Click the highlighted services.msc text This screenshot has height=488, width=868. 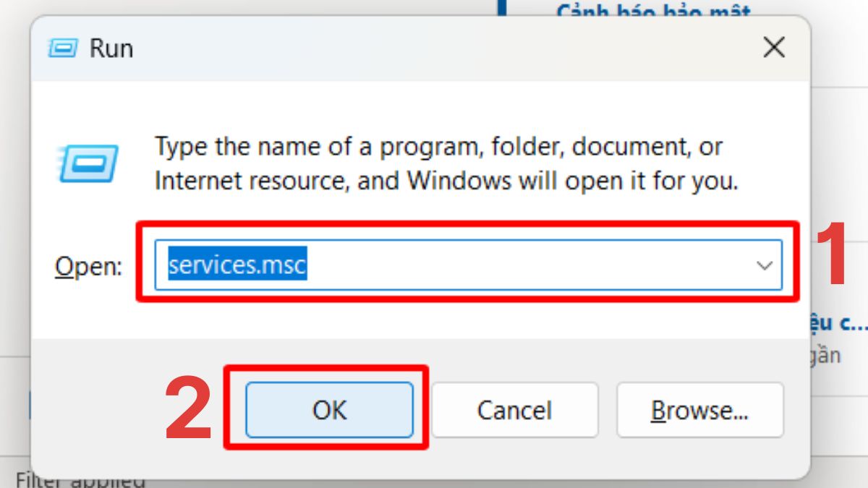point(237,266)
